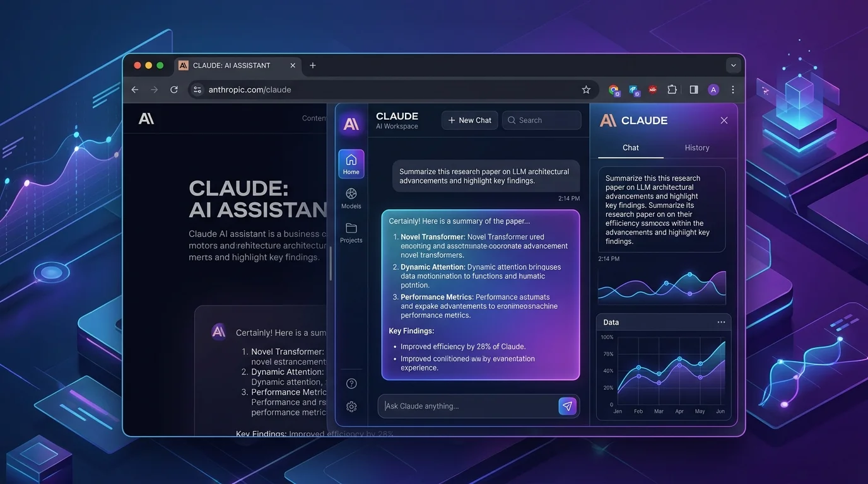Click the red close window button

click(137, 65)
